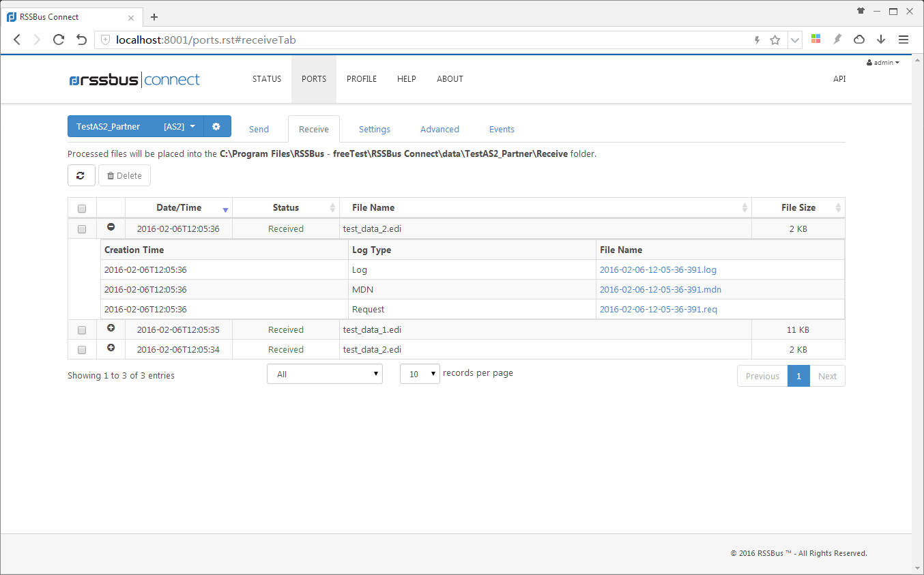Toggle the select-all header checkbox

(82, 209)
